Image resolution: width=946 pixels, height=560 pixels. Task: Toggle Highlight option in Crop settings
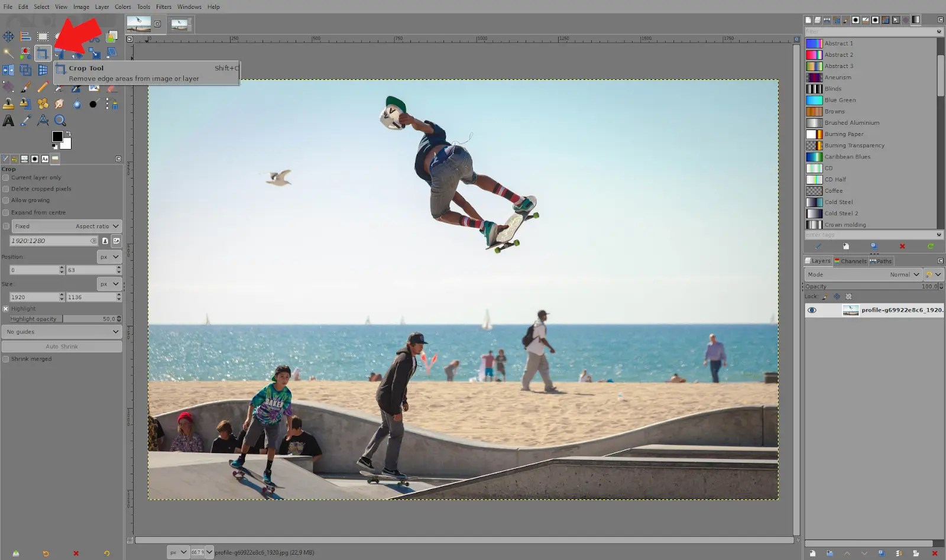(5, 308)
